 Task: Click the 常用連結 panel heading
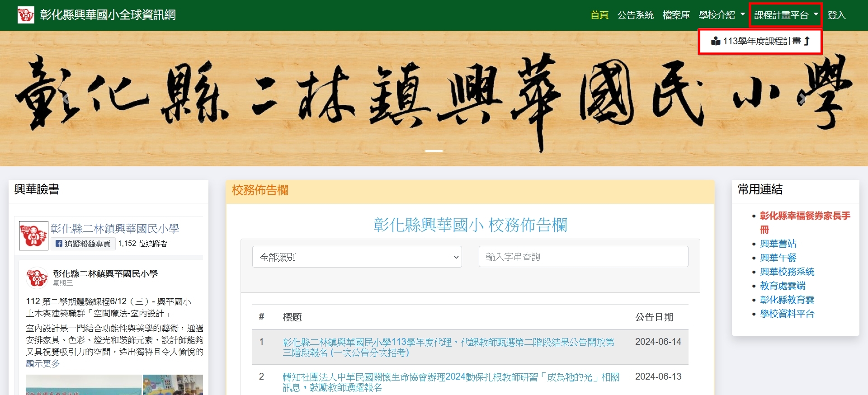coord(760,189)
